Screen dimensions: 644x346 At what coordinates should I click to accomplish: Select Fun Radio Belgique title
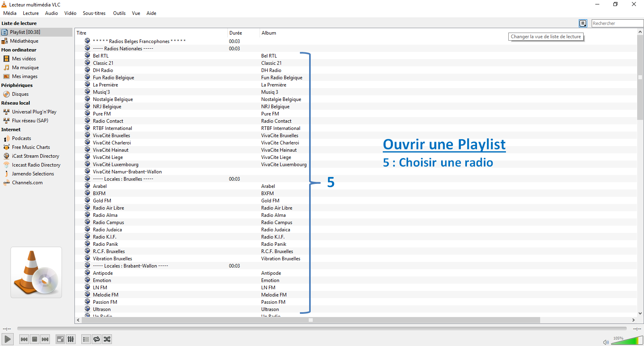114,78
